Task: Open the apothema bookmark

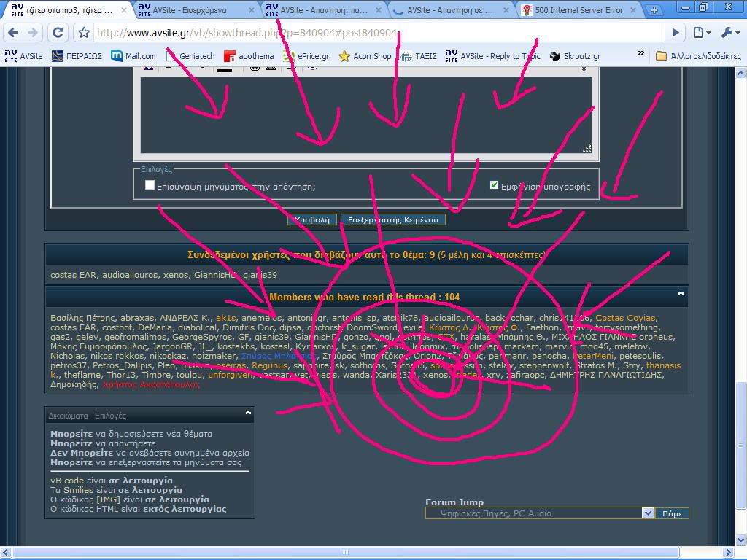Action: [249, 56]
